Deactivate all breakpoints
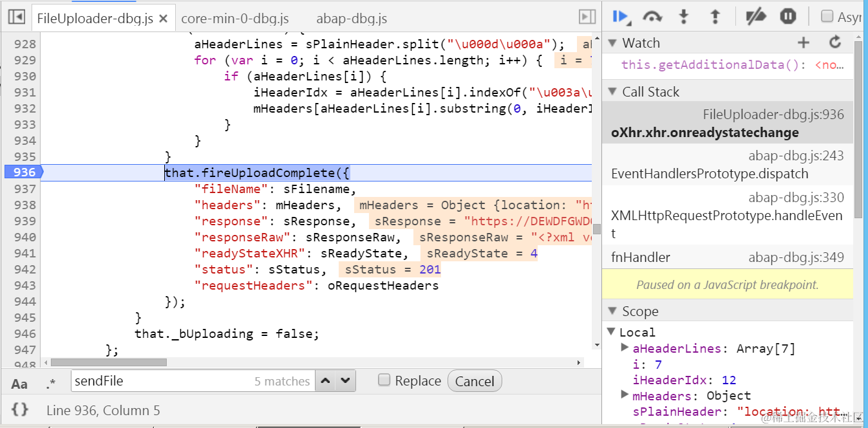This screenshot has height=428, width=868. click(x=756, y=17)
